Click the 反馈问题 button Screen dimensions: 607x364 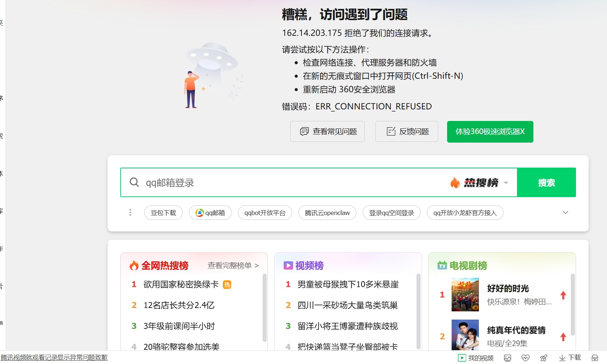tap(407, 131)
